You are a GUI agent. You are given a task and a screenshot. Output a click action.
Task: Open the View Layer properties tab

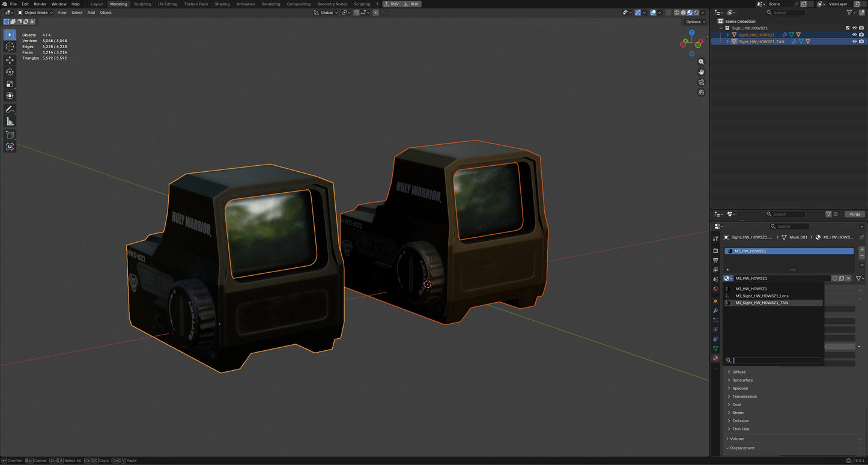715,270
